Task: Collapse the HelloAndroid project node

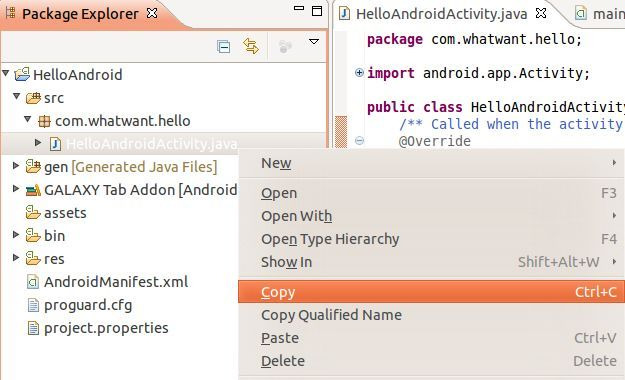Action: click(x=6, y=73)
